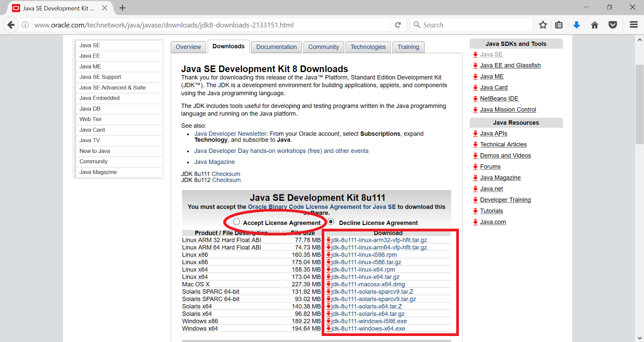Open the Training tab
Image resolution: width=644 pixels, height=342 pixels.
pyautogui.click(x=408, y=47)
